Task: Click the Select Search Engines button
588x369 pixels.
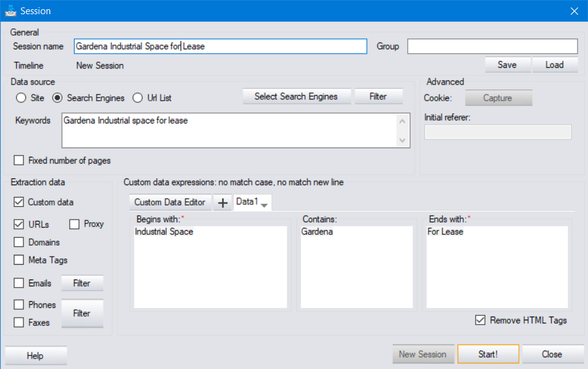Action: [296, 96]
